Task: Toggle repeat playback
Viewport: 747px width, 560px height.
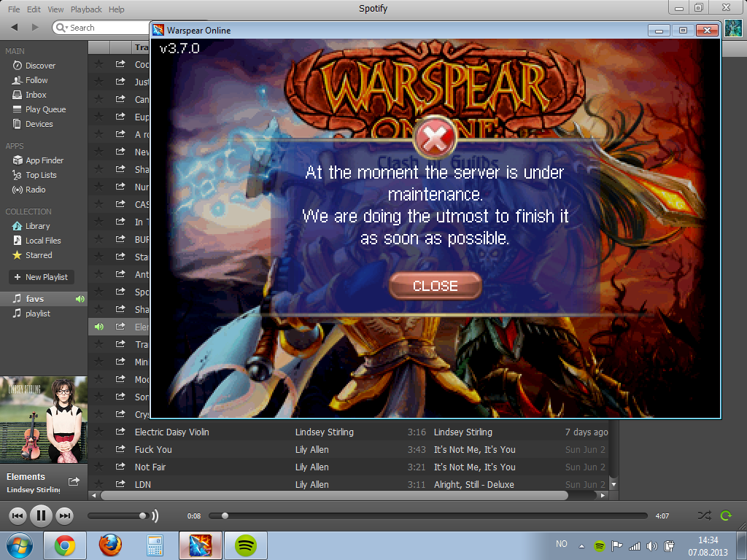Action: click(726, 516)
